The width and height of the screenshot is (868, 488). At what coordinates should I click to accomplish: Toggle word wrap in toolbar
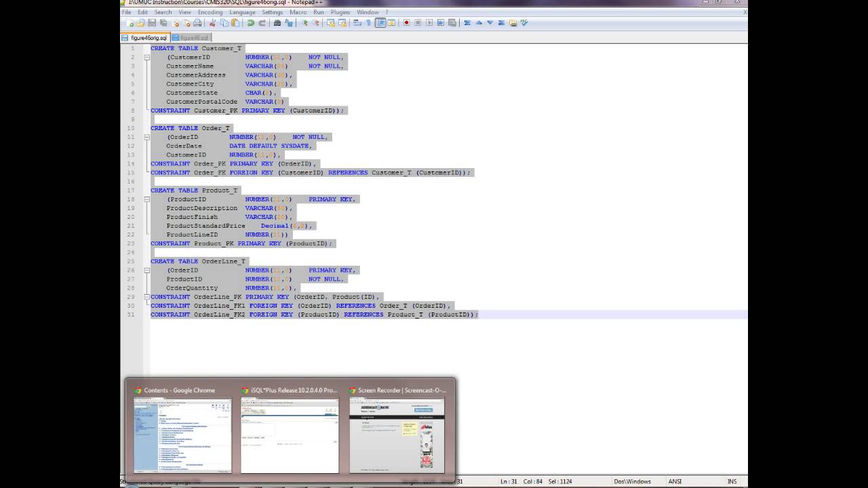click(357, 23)
